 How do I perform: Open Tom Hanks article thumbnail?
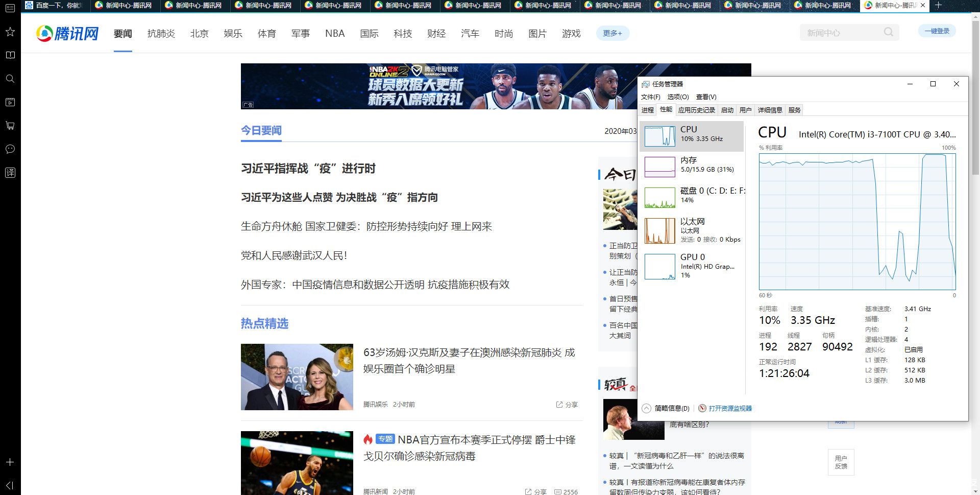pos(297,377)
